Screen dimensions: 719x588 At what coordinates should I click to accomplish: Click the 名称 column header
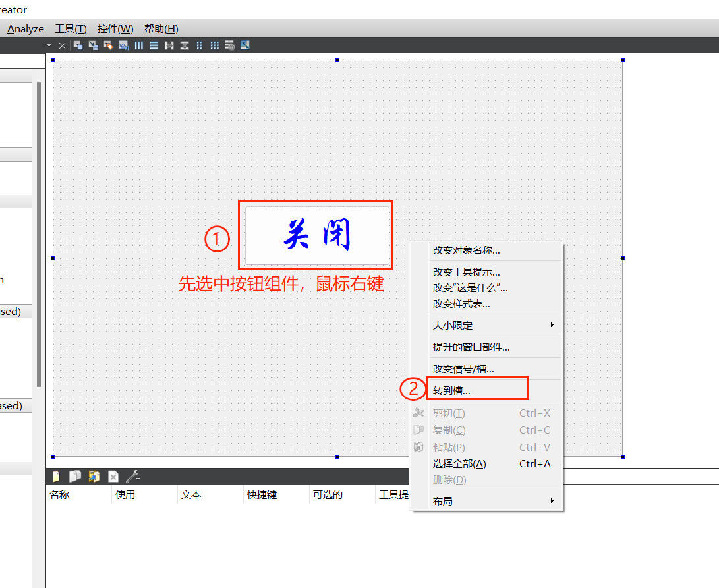click(x=60, y=494)
